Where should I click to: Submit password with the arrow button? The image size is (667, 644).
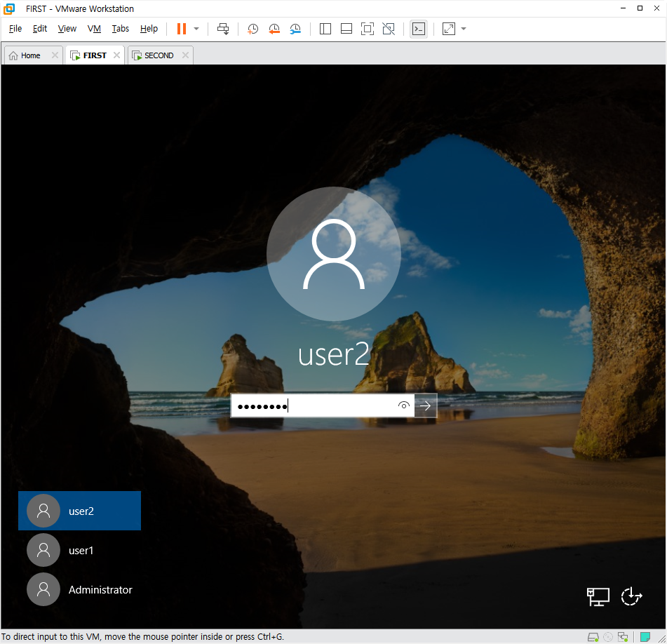tap(426, 405)
